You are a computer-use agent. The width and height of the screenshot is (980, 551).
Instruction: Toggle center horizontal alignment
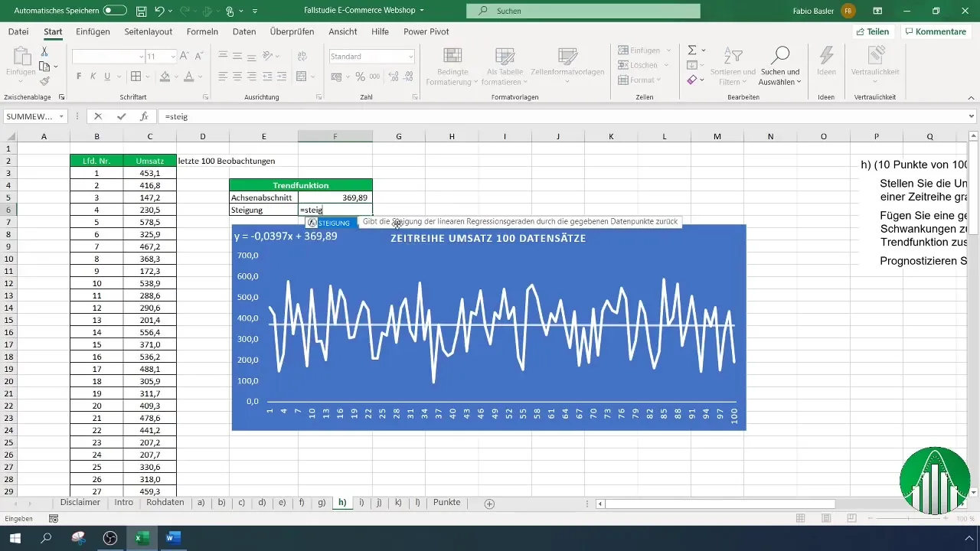[x=239, y=77]
